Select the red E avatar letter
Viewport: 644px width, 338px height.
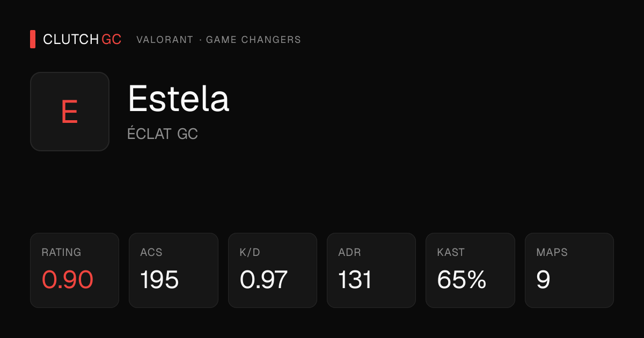click(x=70, y=112)
